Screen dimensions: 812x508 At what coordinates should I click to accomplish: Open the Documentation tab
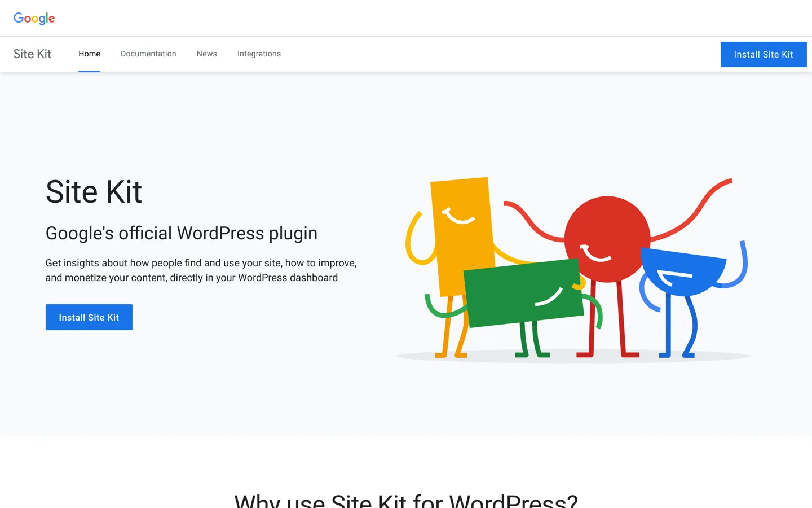[148, 54]
